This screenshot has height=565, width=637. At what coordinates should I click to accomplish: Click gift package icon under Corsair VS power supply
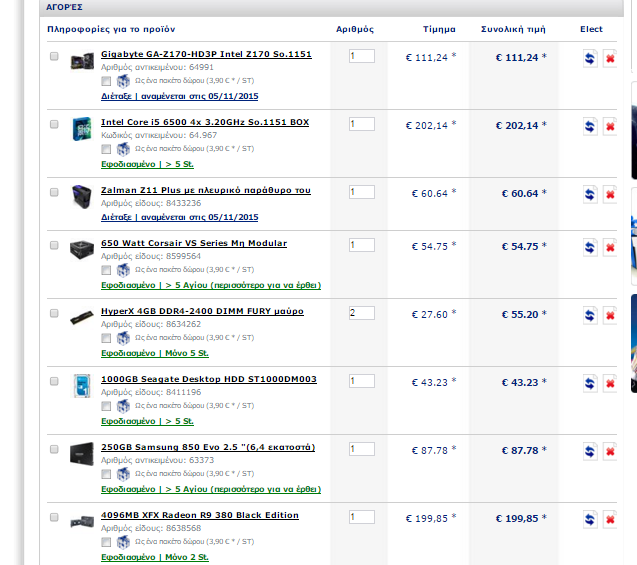click(x=123, y=270)
